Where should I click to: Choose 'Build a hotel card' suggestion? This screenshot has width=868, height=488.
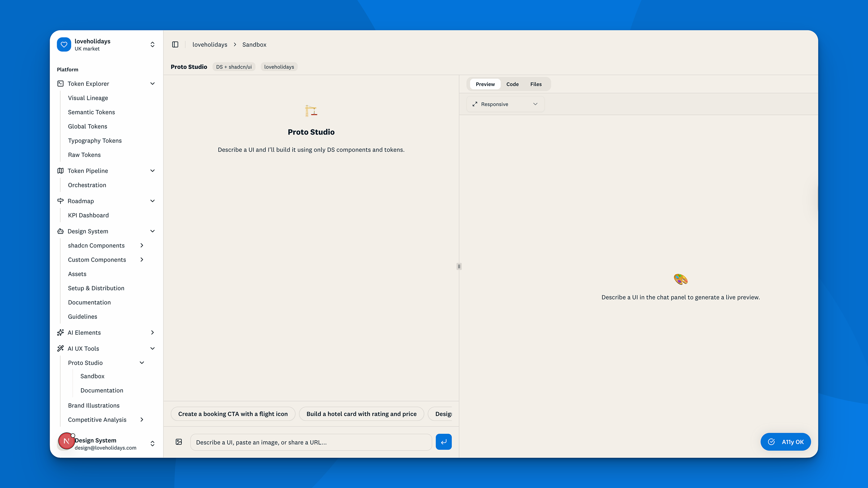coord(361,414)
